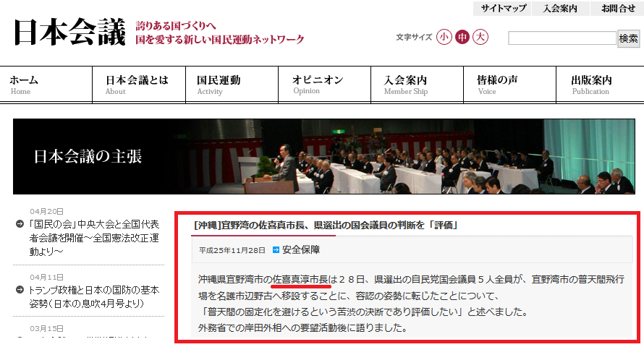Select the date 平成25年11月28日
Viewport: 644px width, 347px height.
coord(232,250)
